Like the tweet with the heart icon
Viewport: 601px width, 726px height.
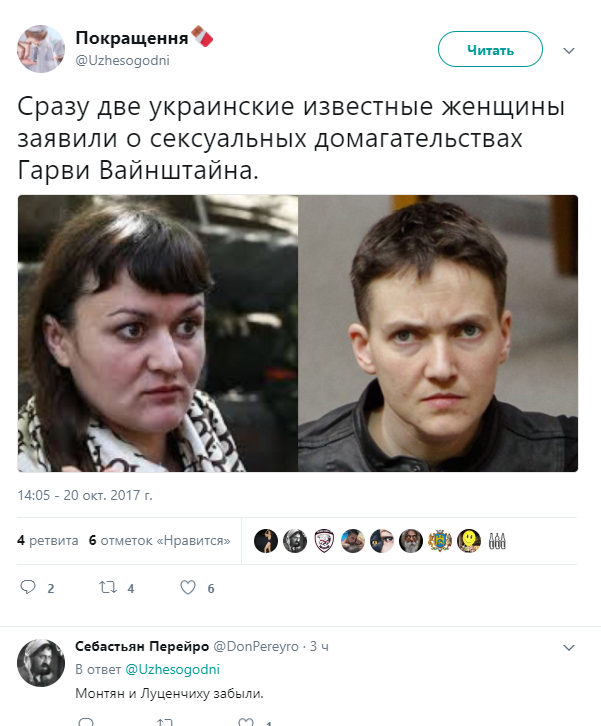point(188,587)
